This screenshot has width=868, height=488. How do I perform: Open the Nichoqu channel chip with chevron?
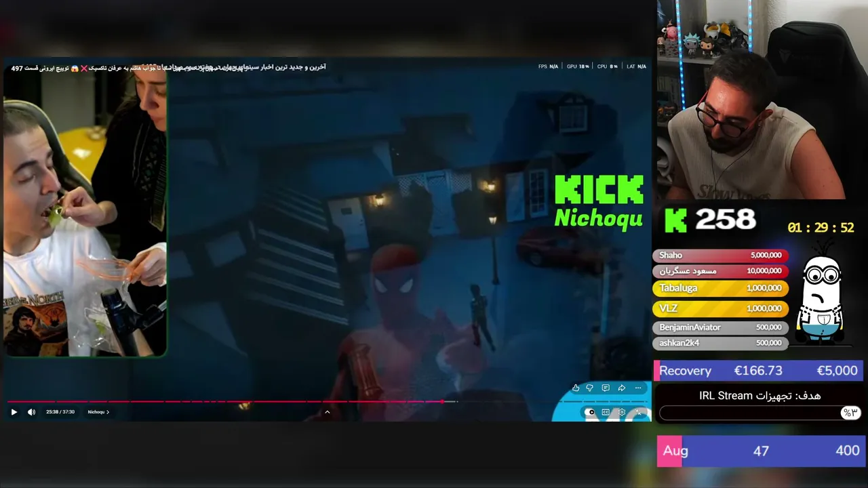pyautogui.click(x=98, y=412)
